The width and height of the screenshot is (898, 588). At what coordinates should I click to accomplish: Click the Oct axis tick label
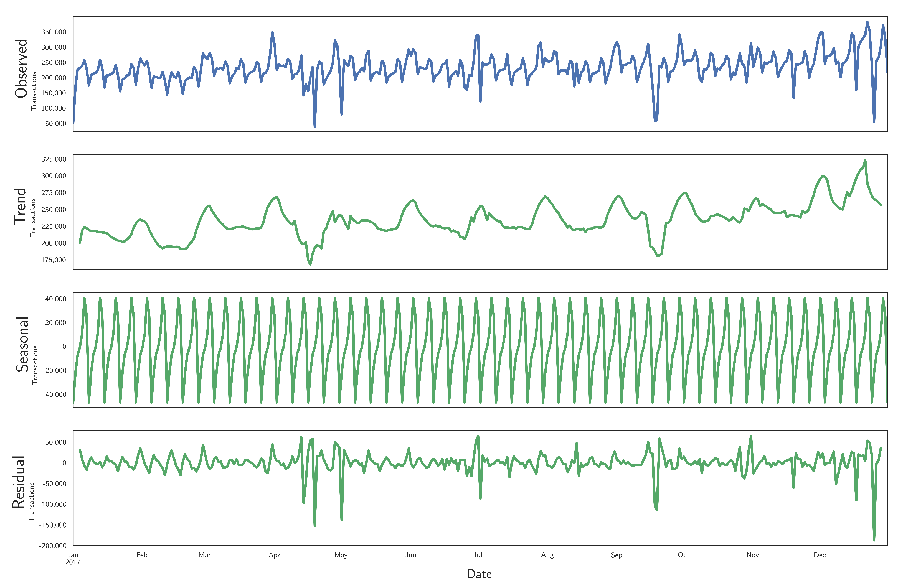pos(683,555)
